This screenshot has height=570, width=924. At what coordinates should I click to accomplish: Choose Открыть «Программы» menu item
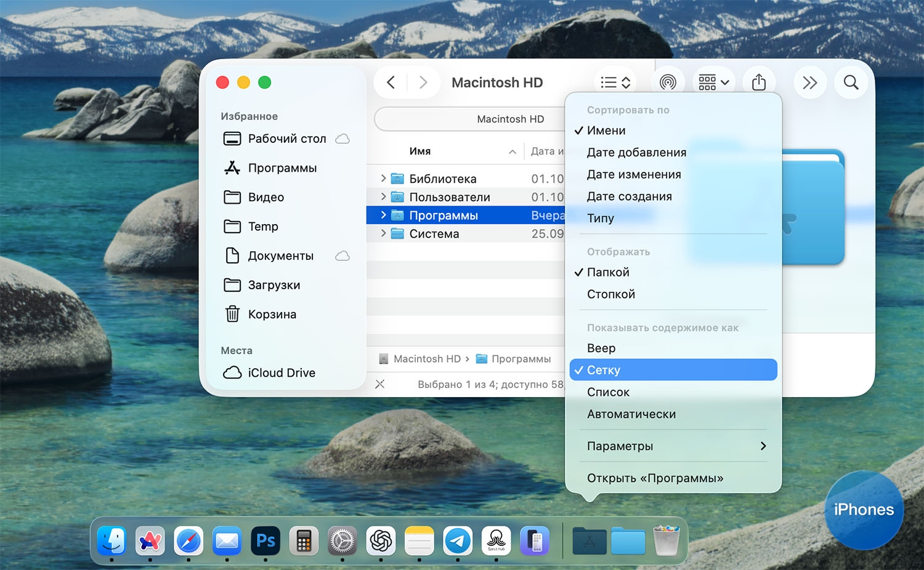point(655,478)
